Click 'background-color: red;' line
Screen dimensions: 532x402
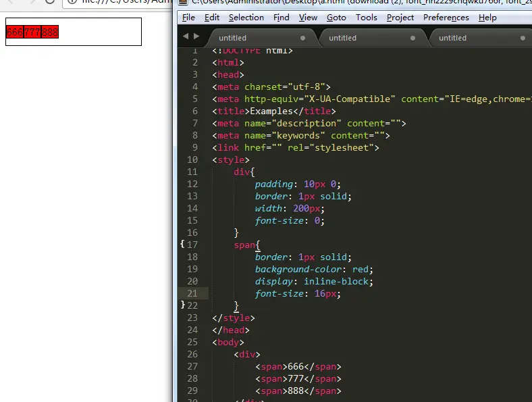(x=314, y=270)
